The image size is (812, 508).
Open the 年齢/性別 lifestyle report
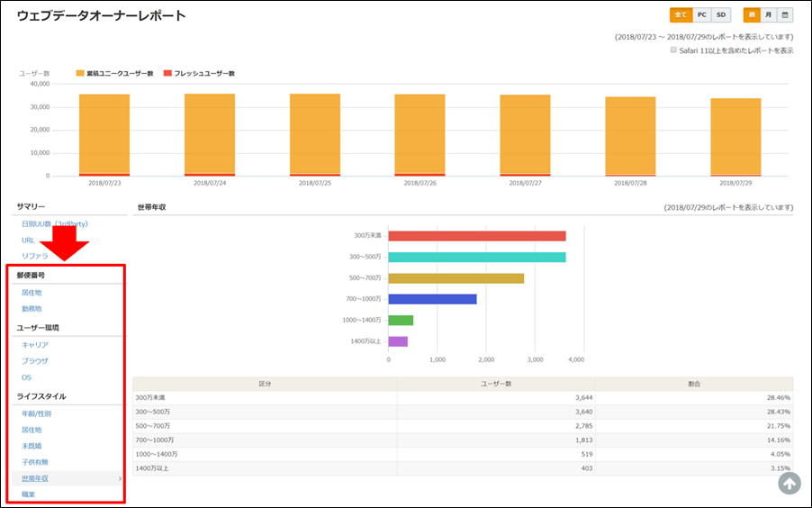(37, 413)
